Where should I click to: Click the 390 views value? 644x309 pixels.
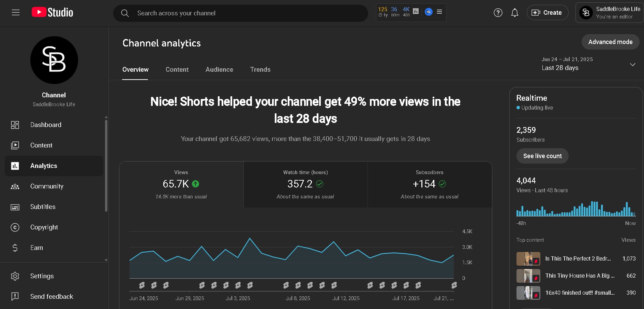coord(631,293)
